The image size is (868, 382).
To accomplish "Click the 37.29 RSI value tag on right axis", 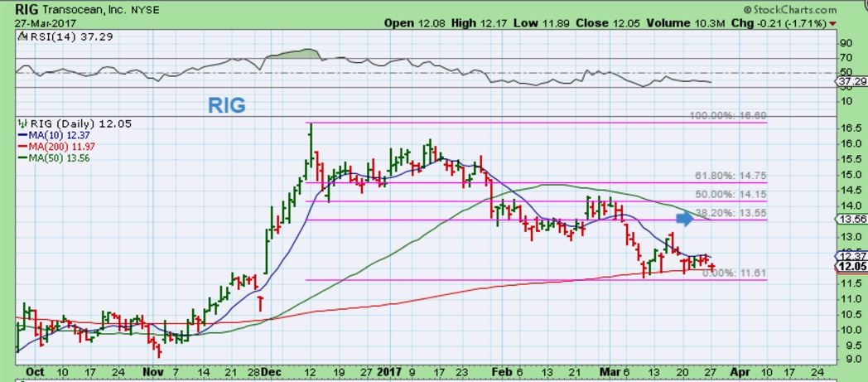I will (851, 82).
